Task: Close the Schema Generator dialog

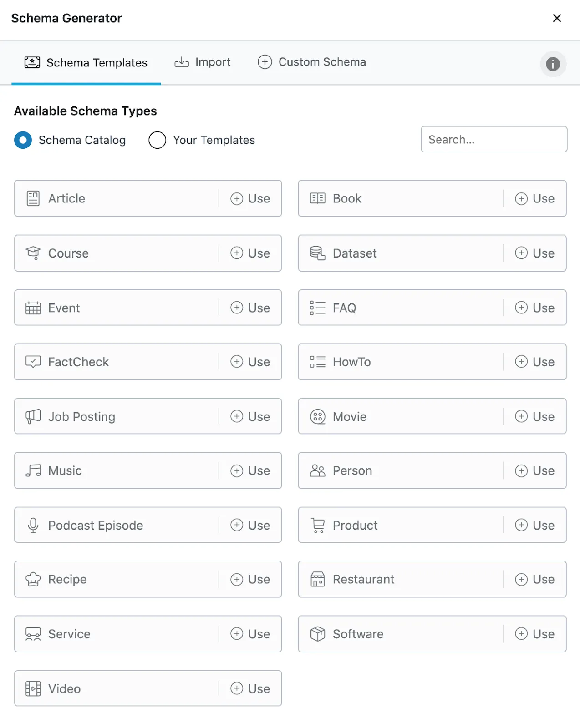Action: click(x=557, y=18)
